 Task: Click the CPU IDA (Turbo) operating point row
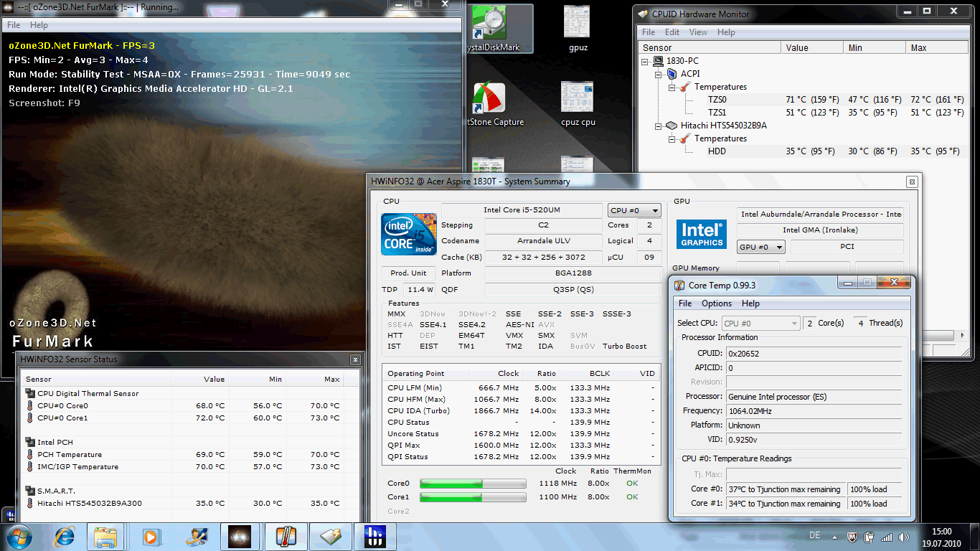point(521,410)
